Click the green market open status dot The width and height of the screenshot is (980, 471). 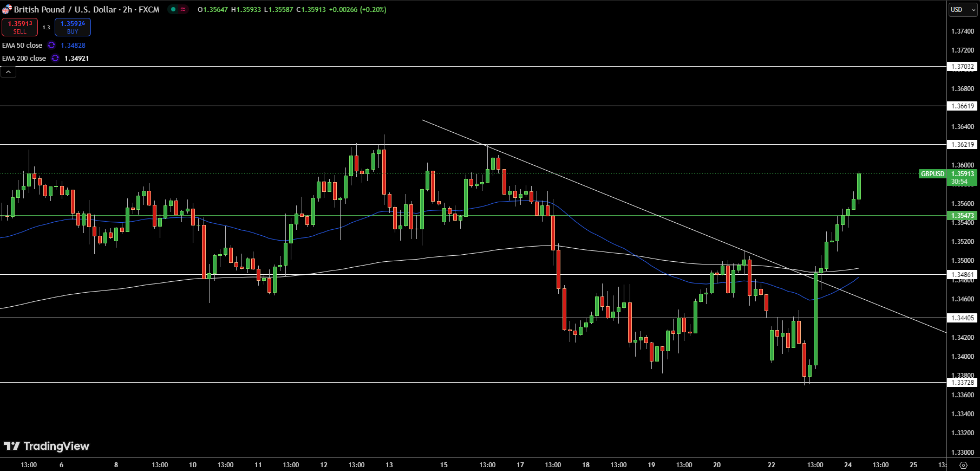tap(173, 9)
